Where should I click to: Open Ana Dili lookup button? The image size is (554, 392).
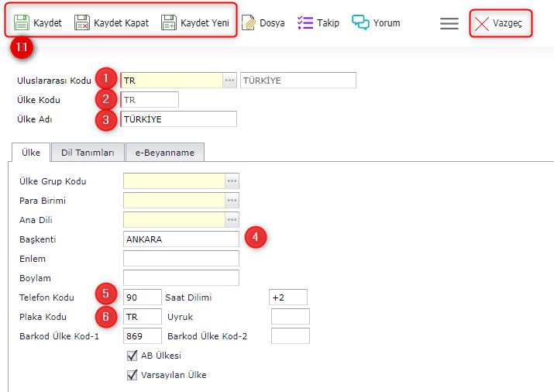(232, 220)
